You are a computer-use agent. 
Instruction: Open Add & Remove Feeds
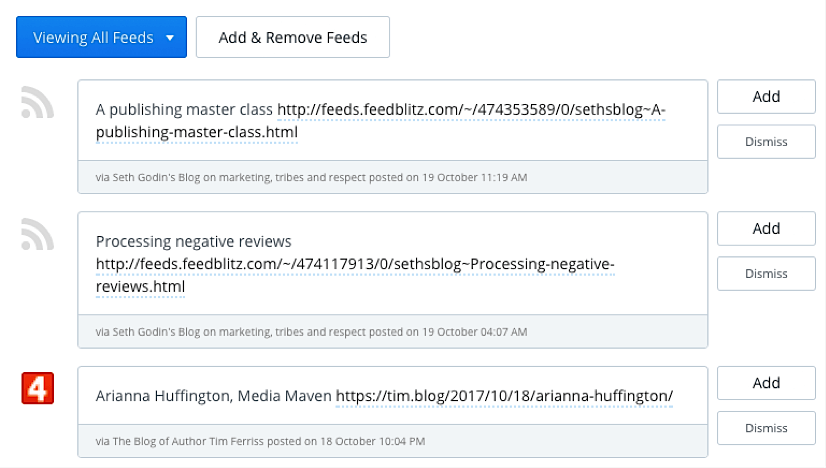[x=293, y=37]
